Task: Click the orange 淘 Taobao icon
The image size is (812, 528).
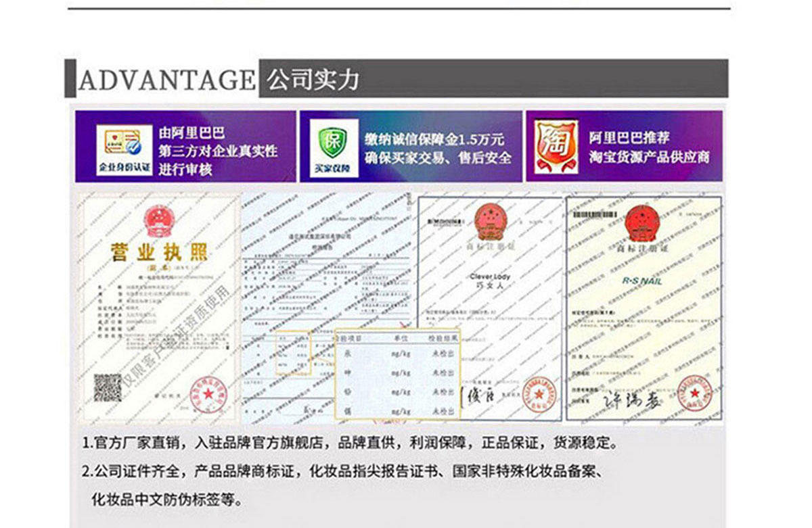Action: click(x=556, y=146)
